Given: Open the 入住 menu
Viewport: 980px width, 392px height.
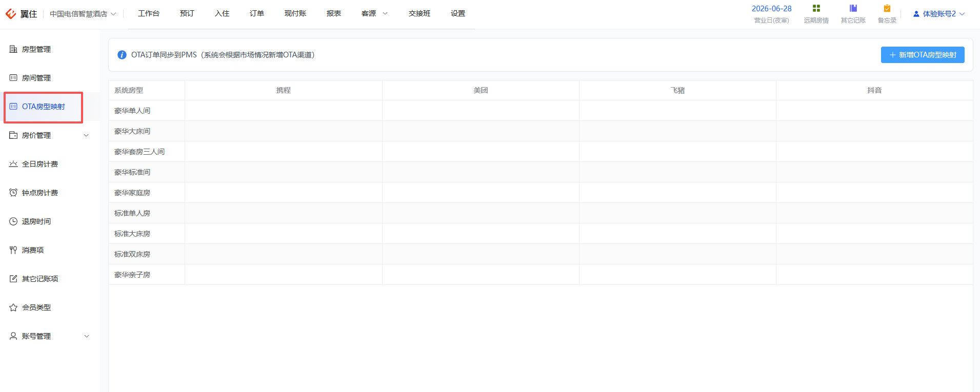Looking at the screenshot, I should tap(222, 13).
